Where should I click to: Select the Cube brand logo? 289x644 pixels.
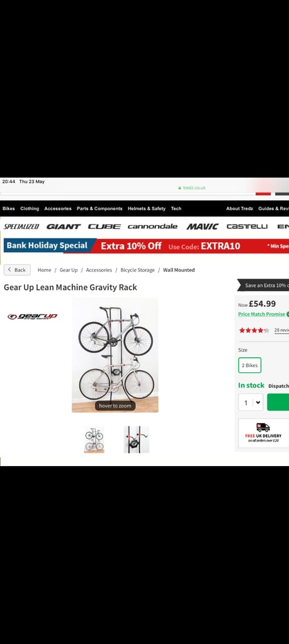pyautogui.click(x=105, y=226)
